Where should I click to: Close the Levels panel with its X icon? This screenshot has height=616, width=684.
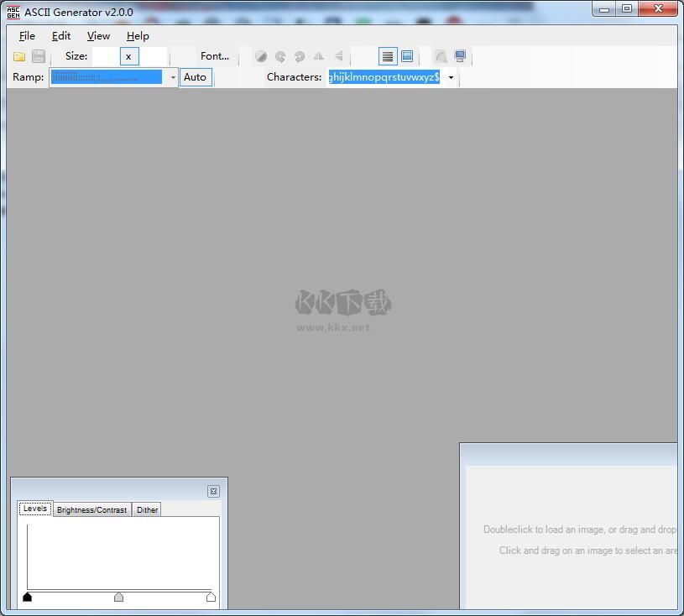(213, 492)
